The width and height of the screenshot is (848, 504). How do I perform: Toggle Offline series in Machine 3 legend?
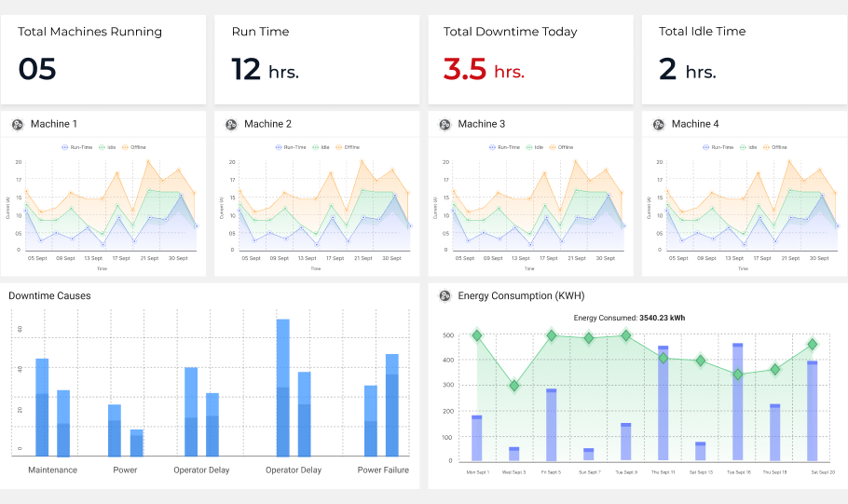560,147
